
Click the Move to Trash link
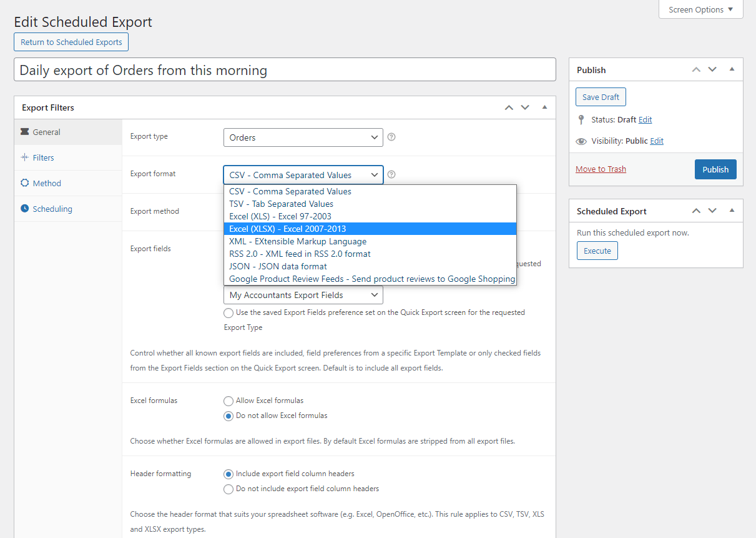tap(601, 169)
